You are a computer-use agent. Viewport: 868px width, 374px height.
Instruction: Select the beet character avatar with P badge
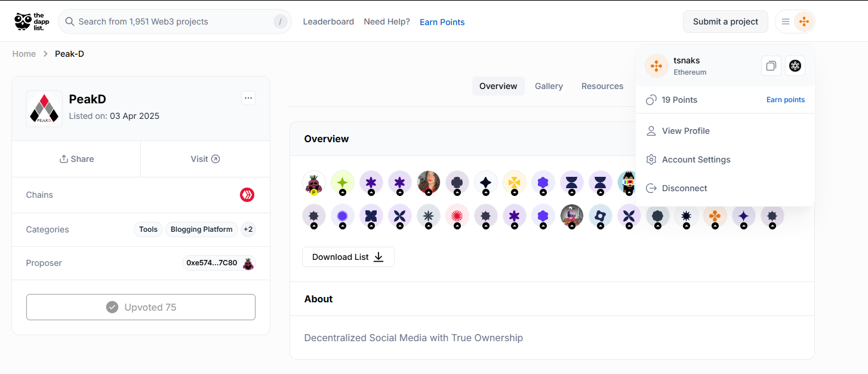[314, 183]
